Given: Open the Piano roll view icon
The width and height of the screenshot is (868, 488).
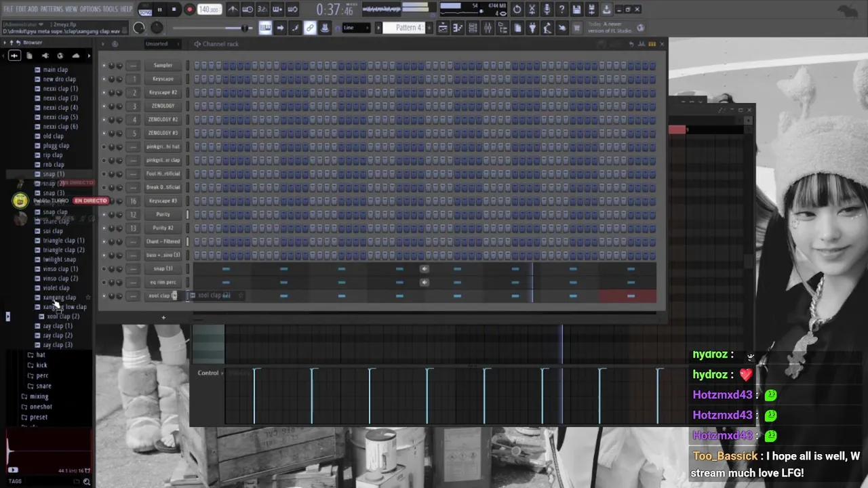Looking at the screenshot, I should 458,28.
